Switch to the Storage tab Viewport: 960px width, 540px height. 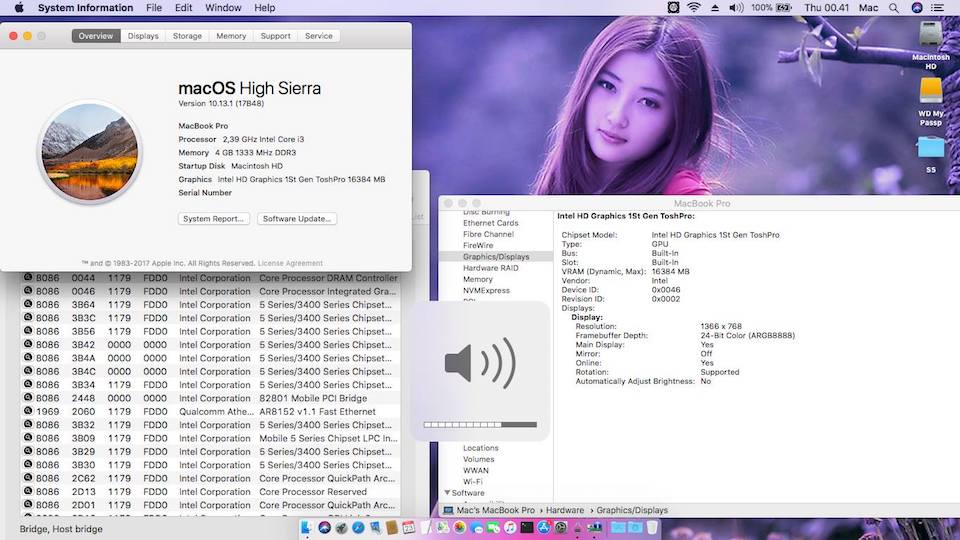tap(187, 36)
